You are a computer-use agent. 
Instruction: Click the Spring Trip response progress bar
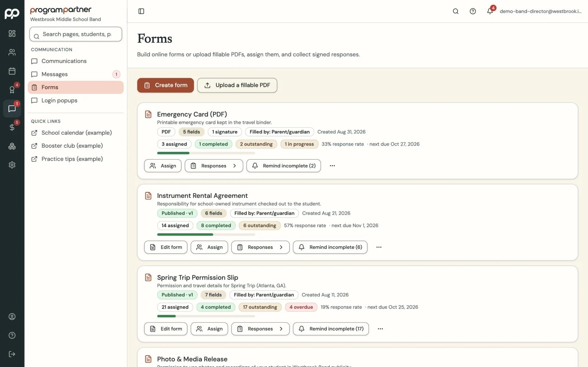coord(206,316)
